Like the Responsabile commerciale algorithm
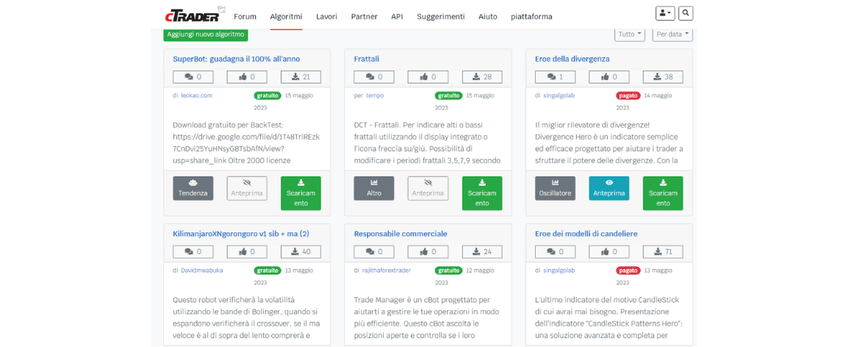 tap(428, 252)
